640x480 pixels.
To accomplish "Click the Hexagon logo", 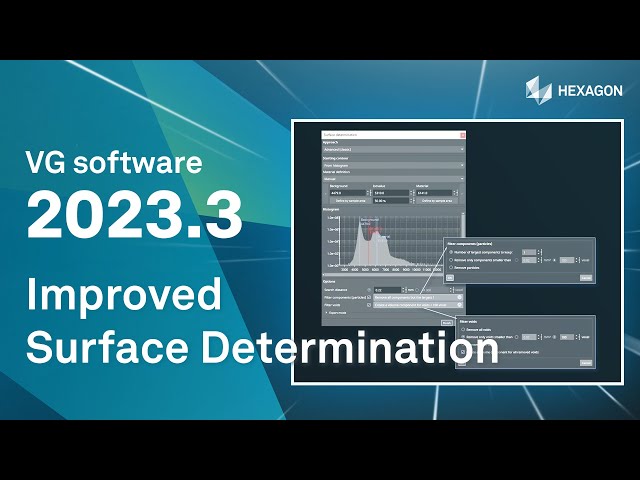I will (x=573, y=88).
